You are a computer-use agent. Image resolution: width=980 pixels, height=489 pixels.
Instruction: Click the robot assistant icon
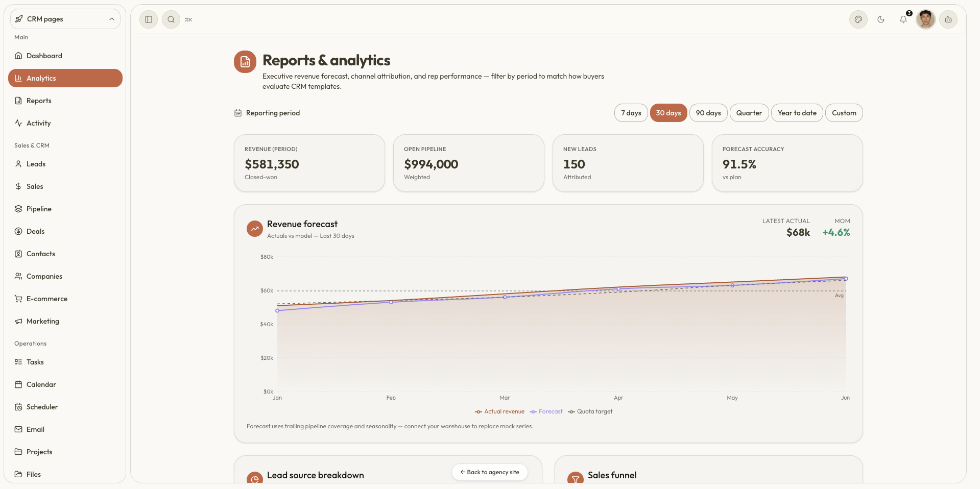click(x=948, y=19)
